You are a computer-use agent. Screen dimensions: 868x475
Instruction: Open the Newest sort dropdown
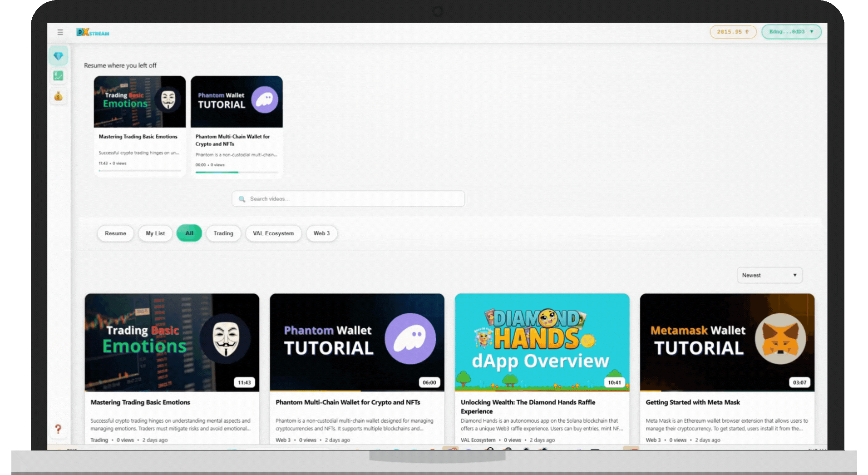769,275
